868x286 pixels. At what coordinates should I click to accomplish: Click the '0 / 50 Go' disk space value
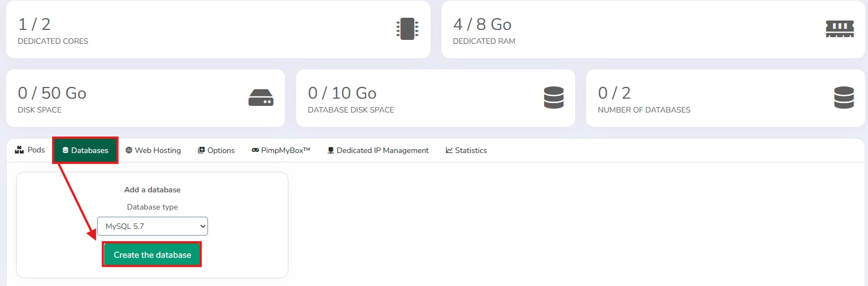[52, 93]
